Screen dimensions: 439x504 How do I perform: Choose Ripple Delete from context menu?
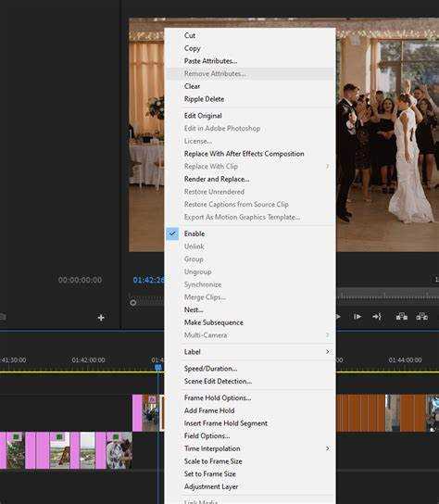click(204, 99)
